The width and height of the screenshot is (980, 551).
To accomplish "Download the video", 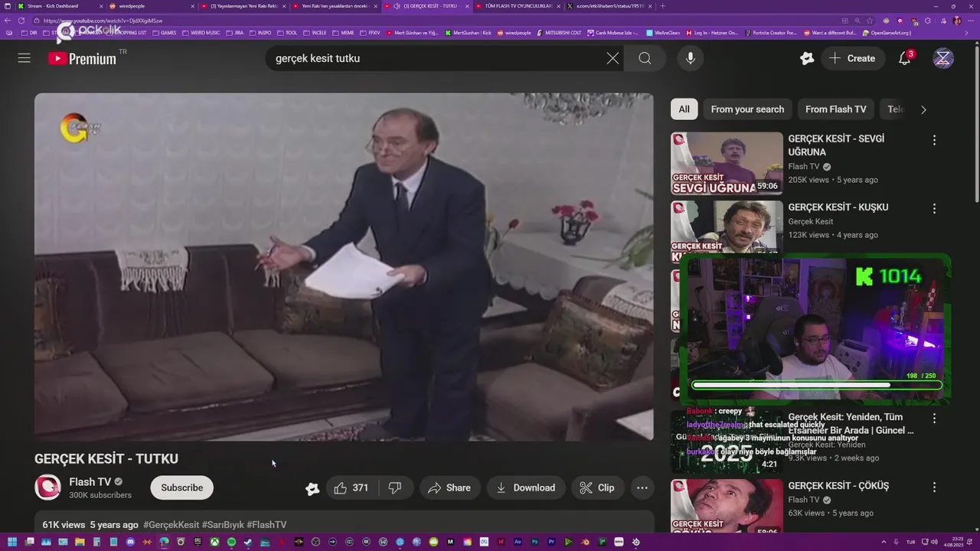I will pyautogui.click(x=525, y=487).
